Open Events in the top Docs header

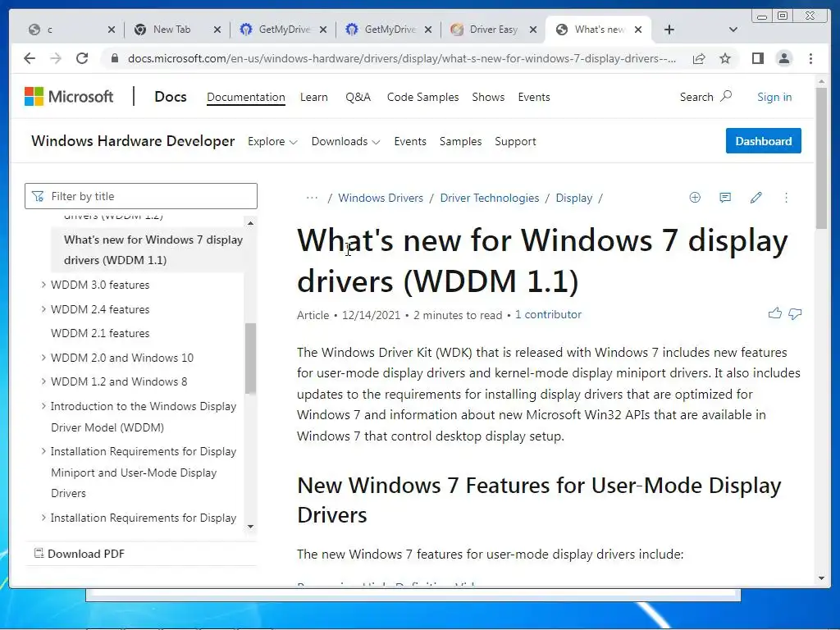pos(533,97)
